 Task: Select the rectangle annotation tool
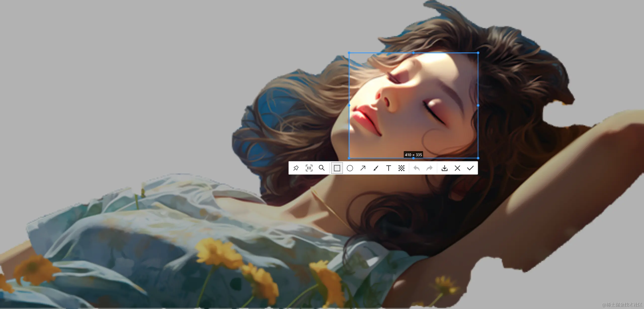337,168
